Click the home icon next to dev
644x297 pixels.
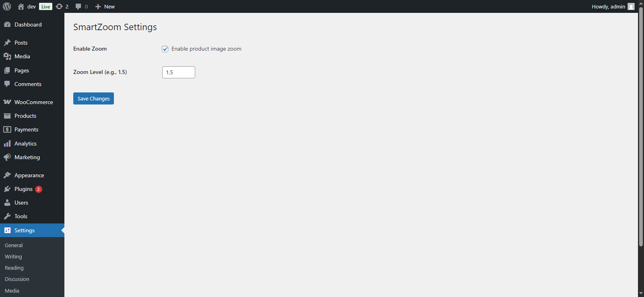pyautogui.click(x=21, y=6)
